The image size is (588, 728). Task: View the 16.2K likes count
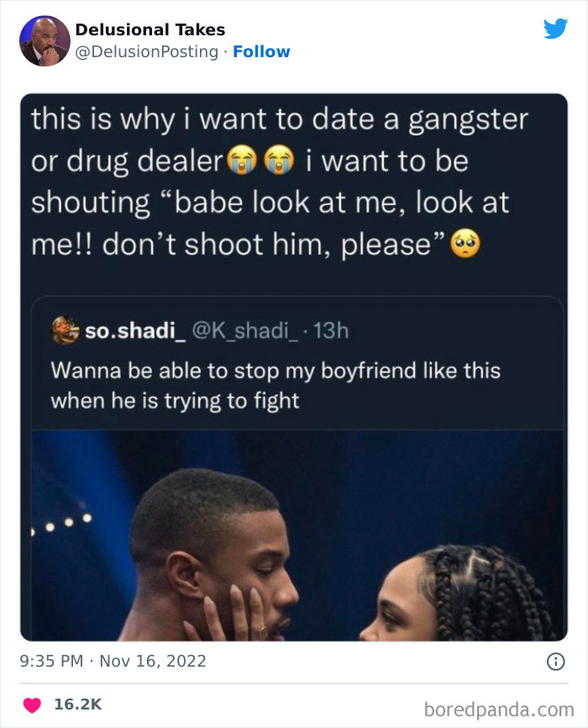coord(77,704)
